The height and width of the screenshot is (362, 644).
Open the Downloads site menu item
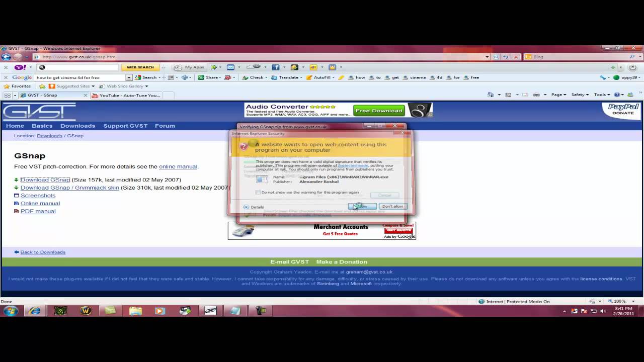click(x=77, y=126)
